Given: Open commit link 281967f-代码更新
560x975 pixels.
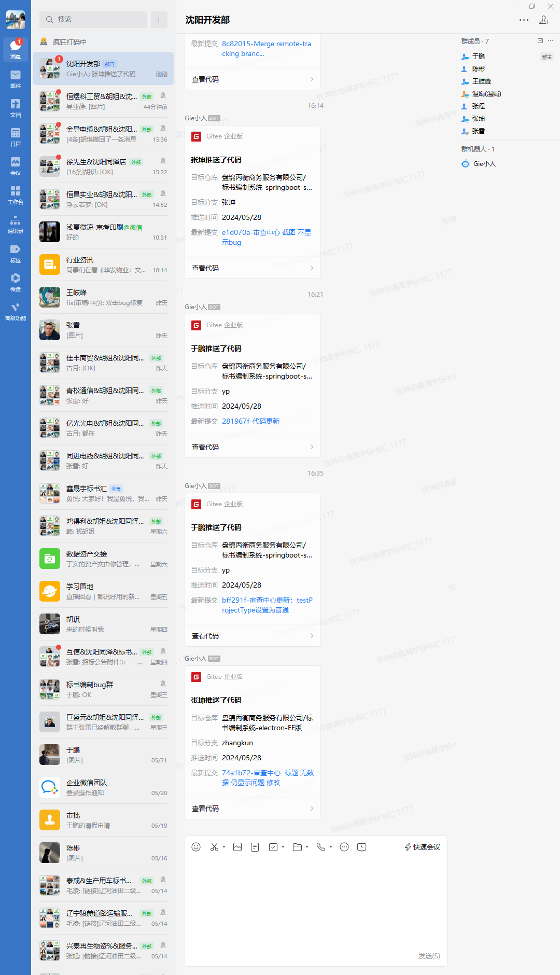Looking at the screenshot, I should pyautogui.click(x=251, y=421).
